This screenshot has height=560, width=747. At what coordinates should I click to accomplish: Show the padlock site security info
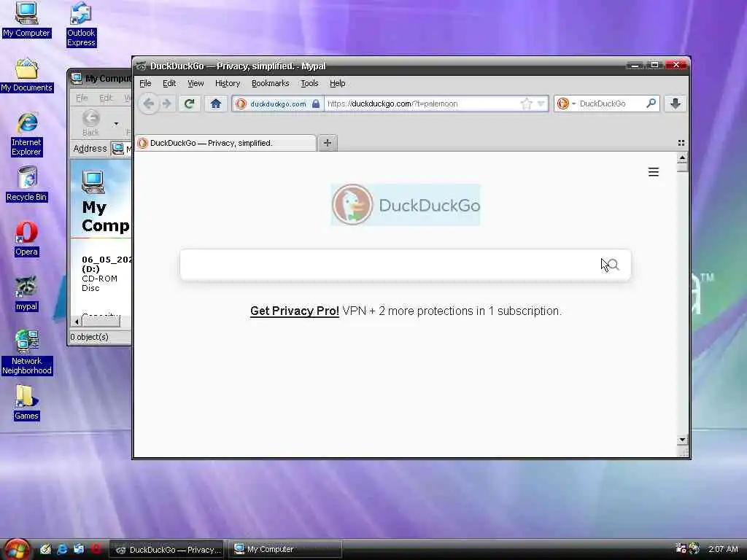(316, 104)
